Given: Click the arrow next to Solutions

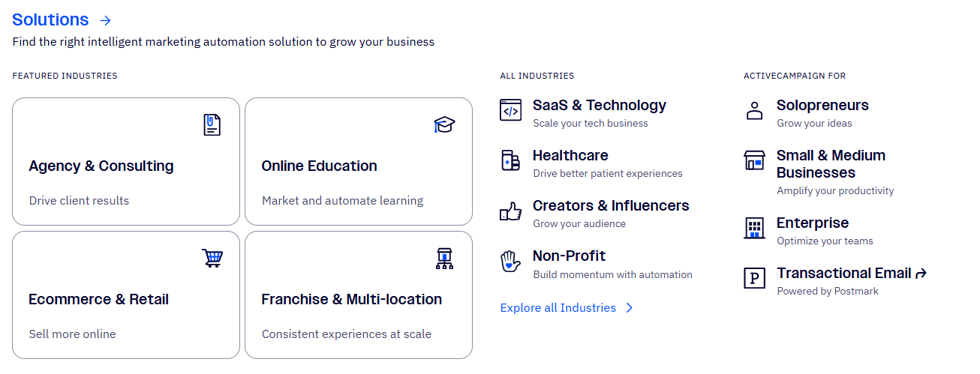Looking at the screenshot, I should (x=105, y=20).
